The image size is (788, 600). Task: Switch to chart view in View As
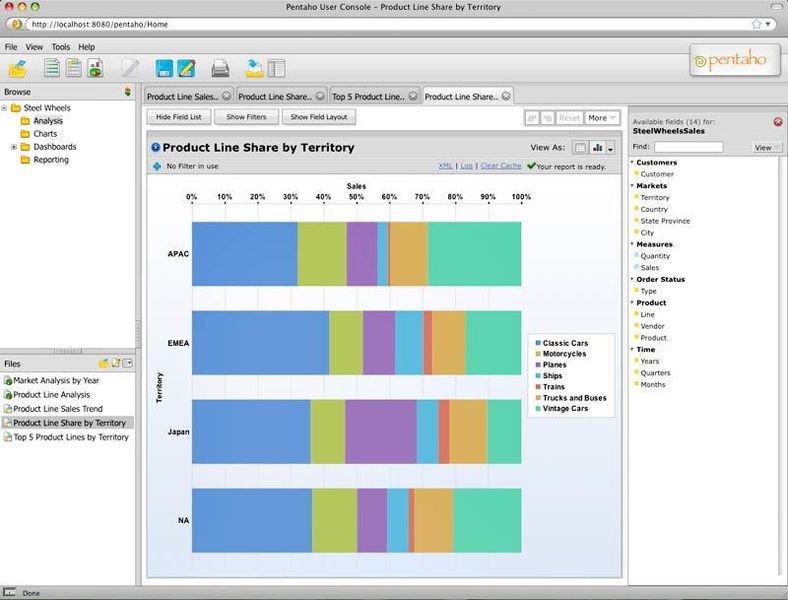coord(598,148)
